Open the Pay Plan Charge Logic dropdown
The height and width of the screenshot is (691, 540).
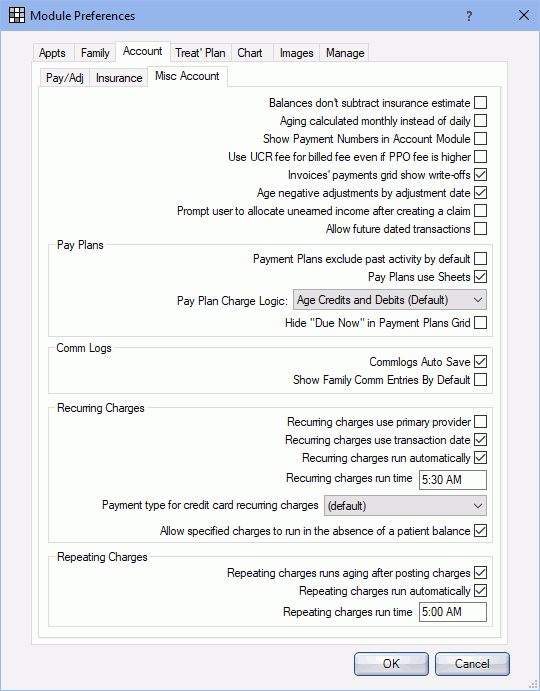[390, 300]
